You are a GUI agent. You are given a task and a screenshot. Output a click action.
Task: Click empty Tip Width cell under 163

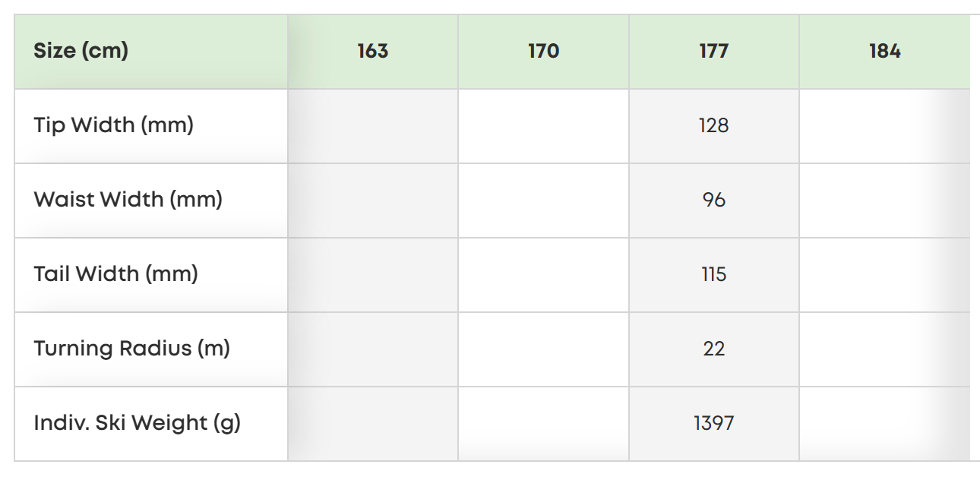(373, 126)
